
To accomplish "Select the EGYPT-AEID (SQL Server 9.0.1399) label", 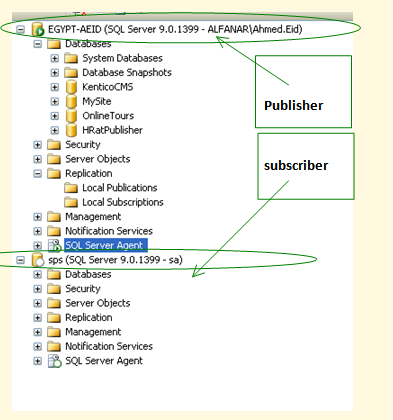I will tap(175, 29).
